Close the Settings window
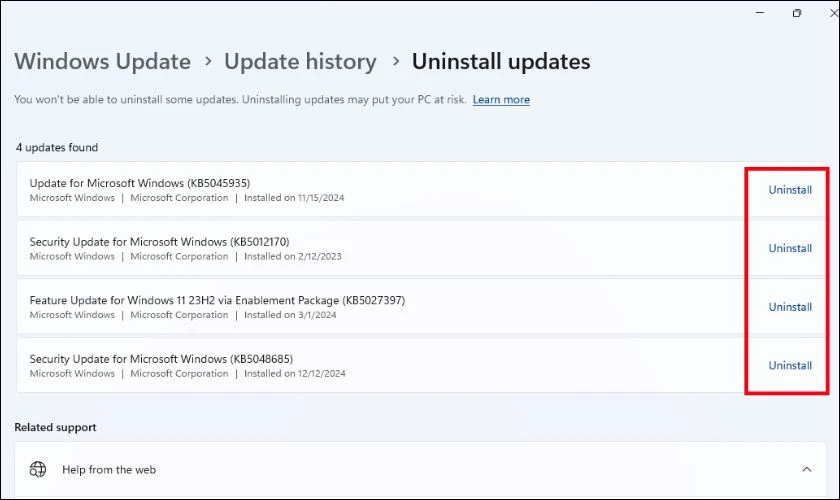This screenshot has height=500, width=840. pyautogui.click(x=834, y=13)
